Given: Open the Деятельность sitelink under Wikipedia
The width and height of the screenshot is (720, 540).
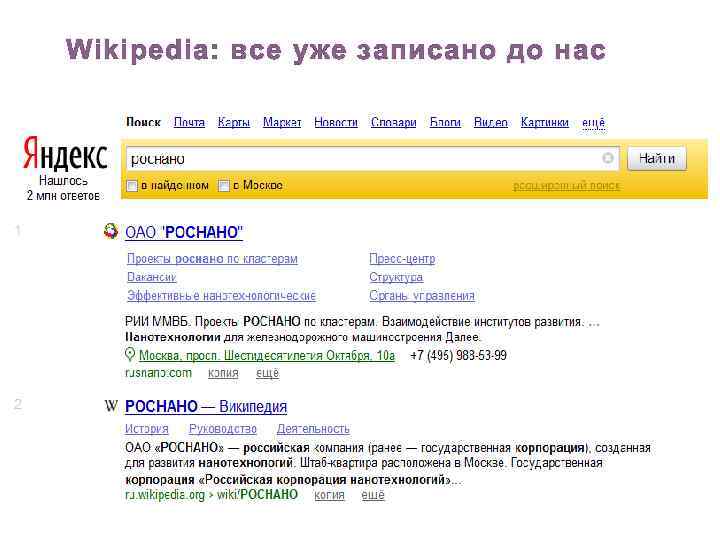Looking at the screenshot, I should click(x=313, y=429).
